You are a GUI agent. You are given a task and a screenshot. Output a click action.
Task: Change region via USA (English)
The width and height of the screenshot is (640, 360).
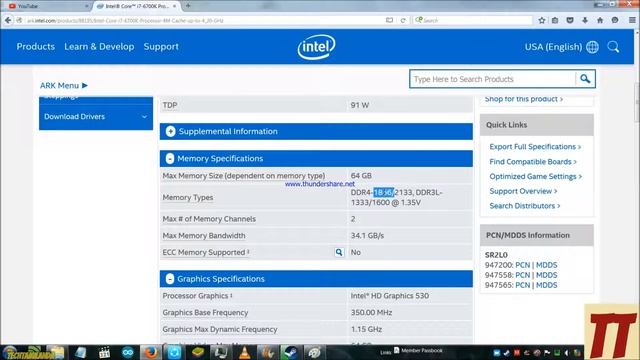[553, 47]
